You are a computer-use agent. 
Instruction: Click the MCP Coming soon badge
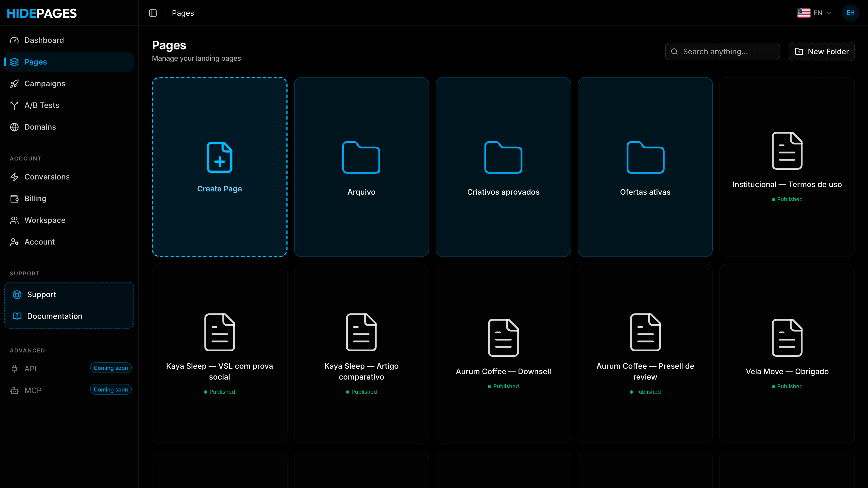(111, 390)
